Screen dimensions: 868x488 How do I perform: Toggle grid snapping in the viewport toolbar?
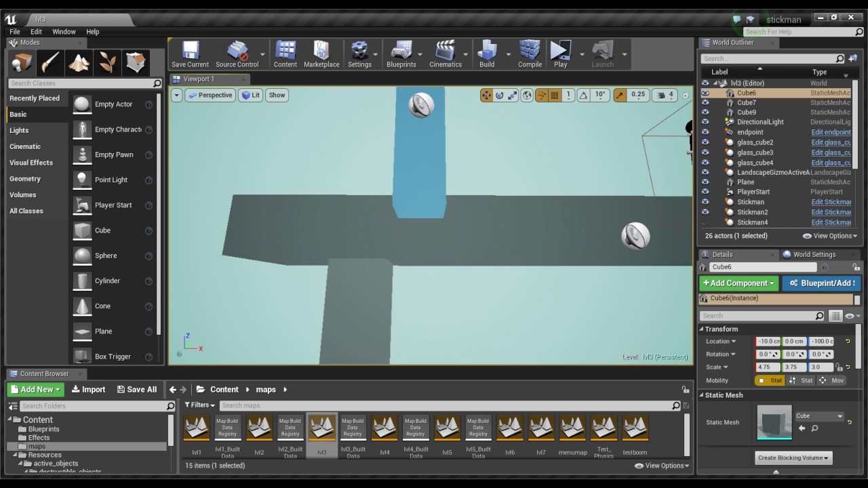[555, 96]
